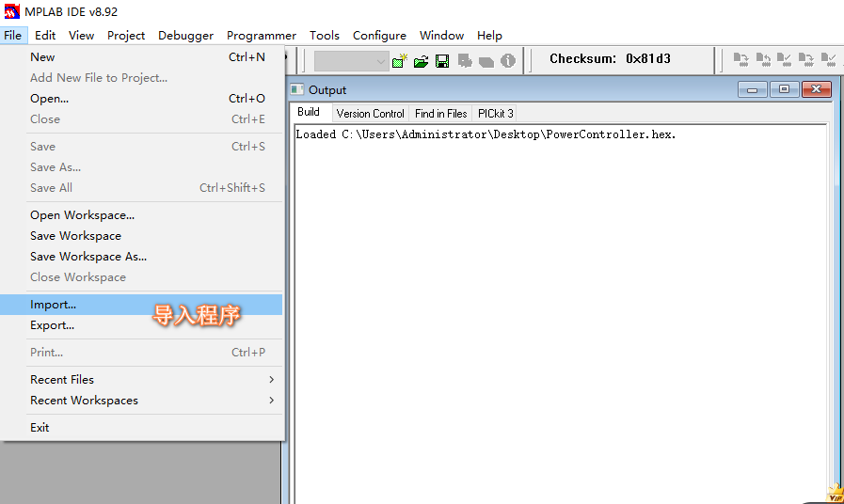Click the grayed Close Workspace entry
This screenshot has width=844, height=504.
[142, 277]
